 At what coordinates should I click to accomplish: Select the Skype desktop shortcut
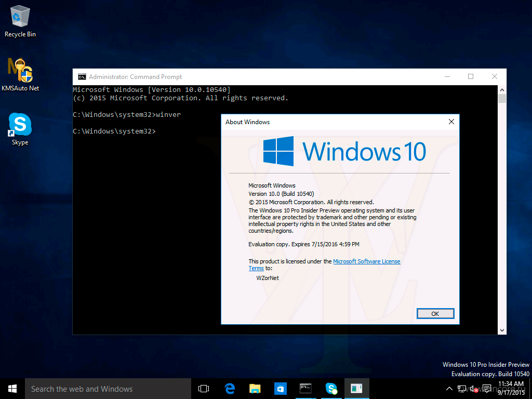coord(20,129)
